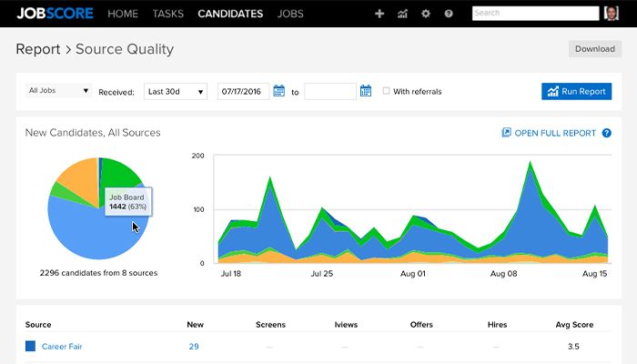The width and height of the screenshot is (637, 364).
Task: Open calendar picker for end date
Action: pos(366,91)
